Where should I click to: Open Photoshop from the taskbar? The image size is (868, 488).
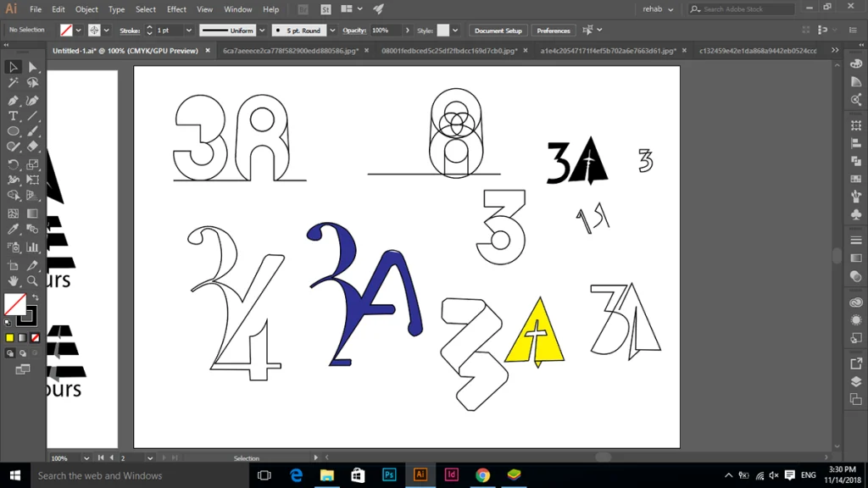(389, 474)
